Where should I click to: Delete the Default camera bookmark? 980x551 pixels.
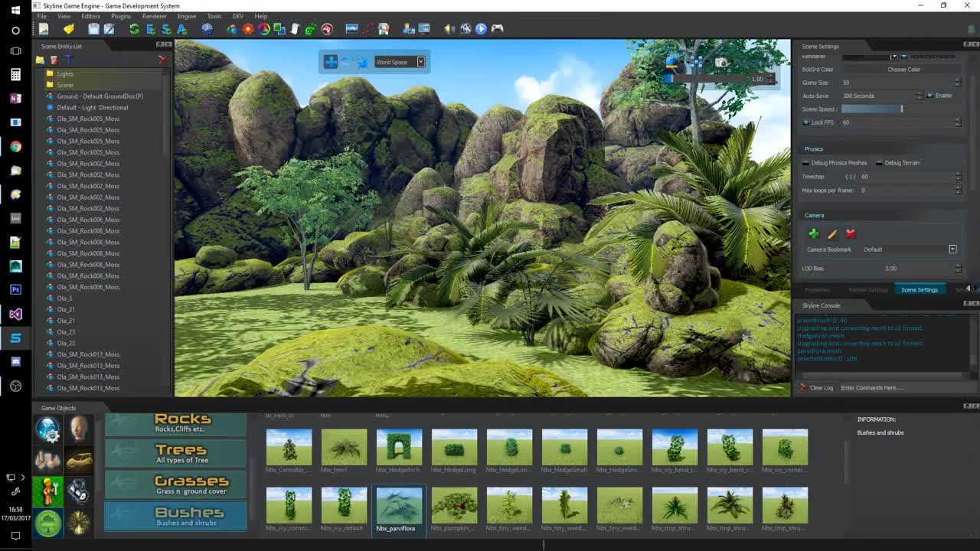[850, 233]
